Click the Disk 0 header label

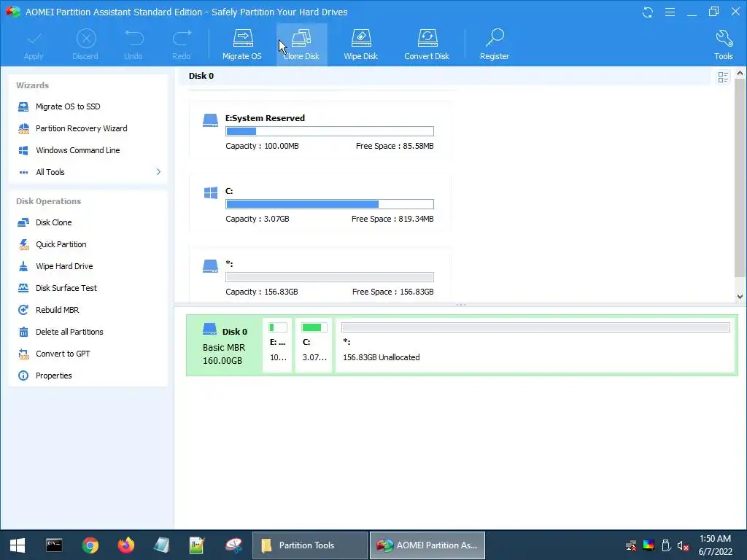(x=201, y=76)
